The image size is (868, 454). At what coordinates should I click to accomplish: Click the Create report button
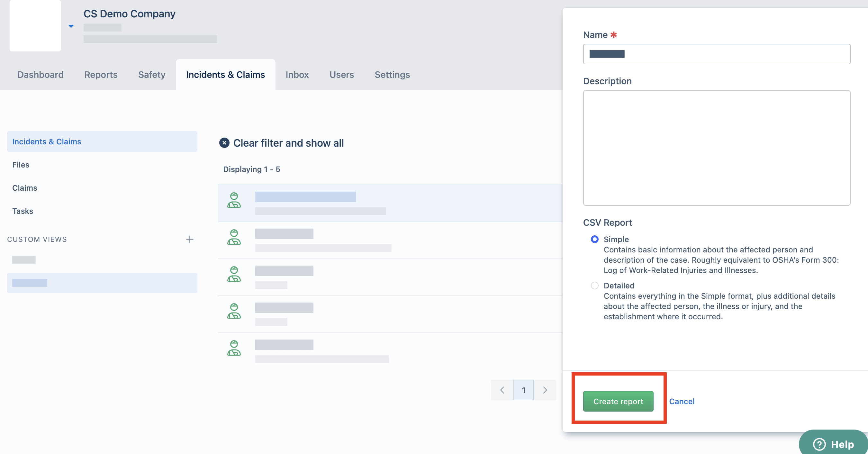[618, 401]
